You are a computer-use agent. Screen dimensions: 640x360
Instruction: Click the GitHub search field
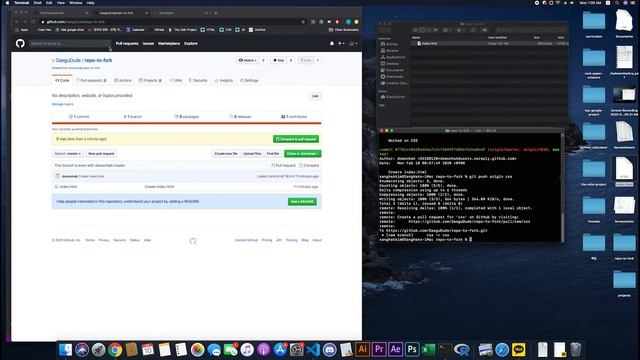[69, 43]
